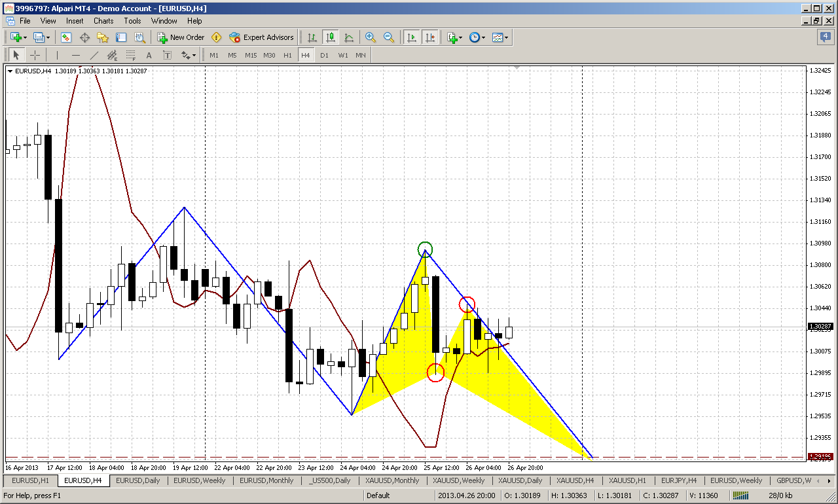Switch to H1 timeframe
Viewport: 838px width, 504px height.
point(287,55)
